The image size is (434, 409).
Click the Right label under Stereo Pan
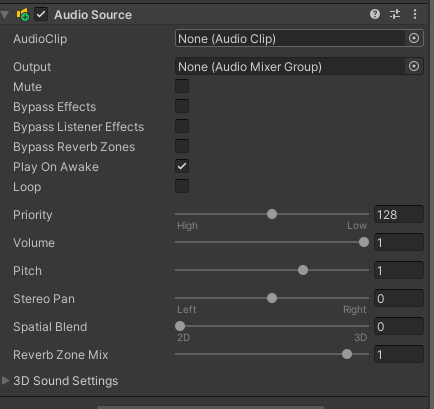355,310
